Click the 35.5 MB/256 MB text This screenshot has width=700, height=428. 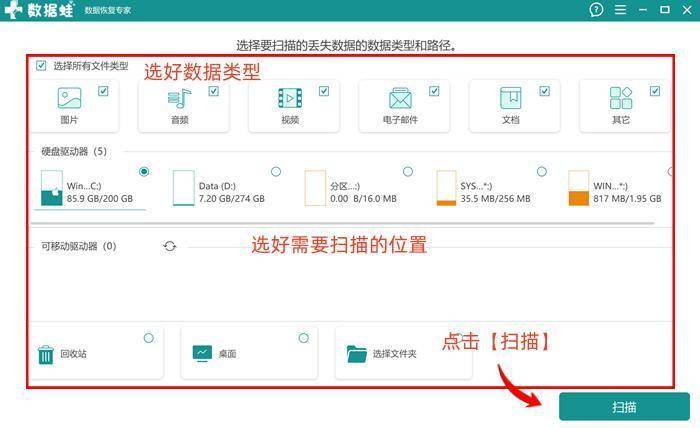[496, 199]
